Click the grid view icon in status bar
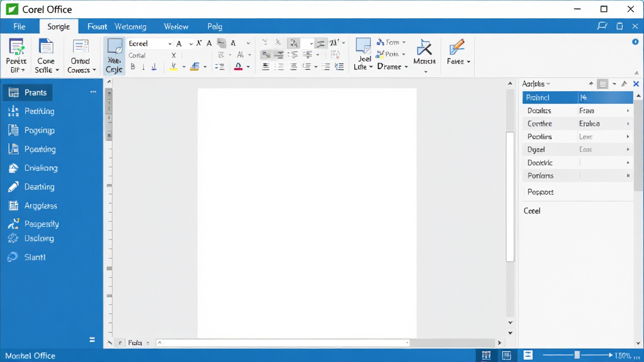The image size is (644, 362). click(486, 355)
